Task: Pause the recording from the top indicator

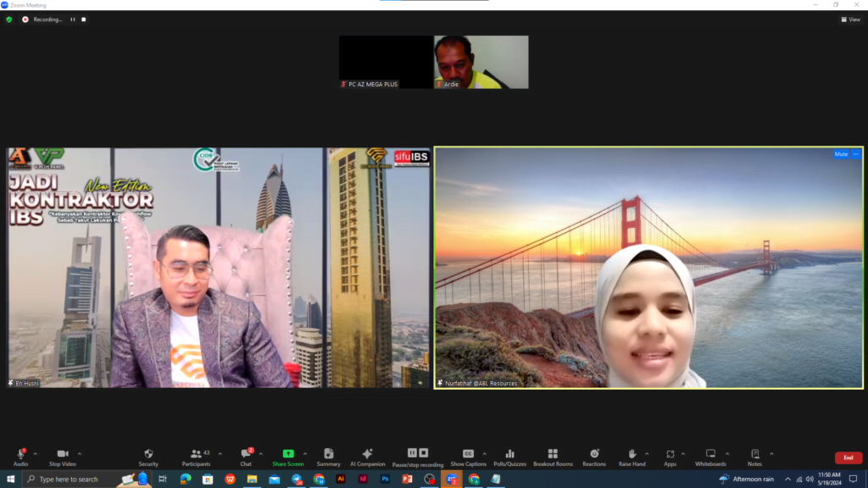Action: [x=73, y=19]
